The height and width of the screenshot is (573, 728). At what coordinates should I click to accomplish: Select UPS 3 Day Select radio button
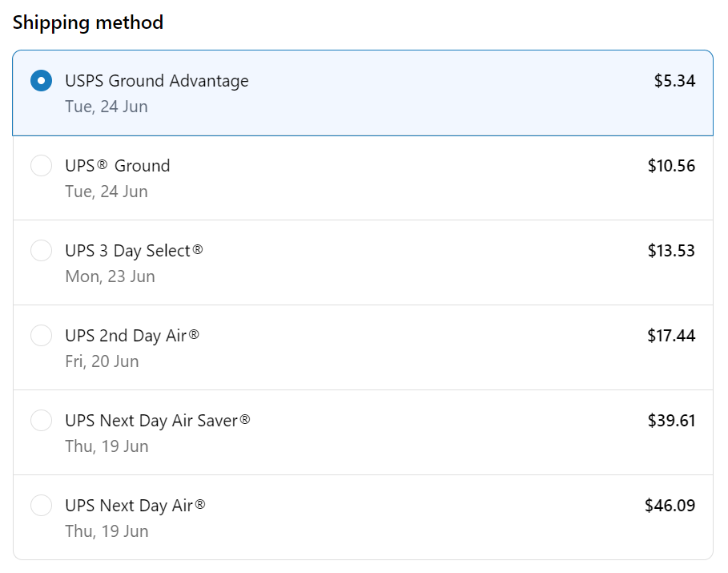tap(42, 251)
